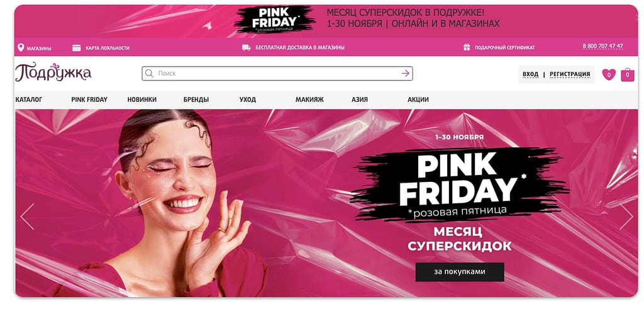Click the delivery truck icon
The image size is (644, 311).
(x=246, y=47)
